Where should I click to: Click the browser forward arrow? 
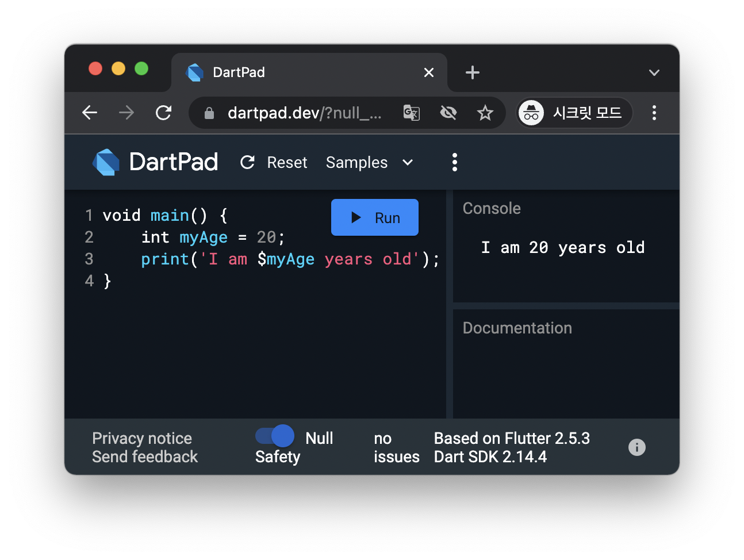[x=126, y=113]
